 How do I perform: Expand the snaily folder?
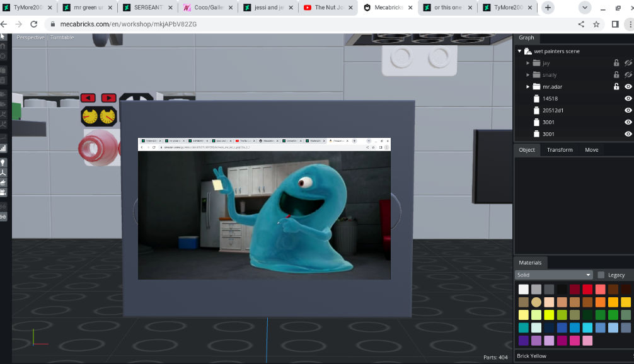(x=527, y=75)
